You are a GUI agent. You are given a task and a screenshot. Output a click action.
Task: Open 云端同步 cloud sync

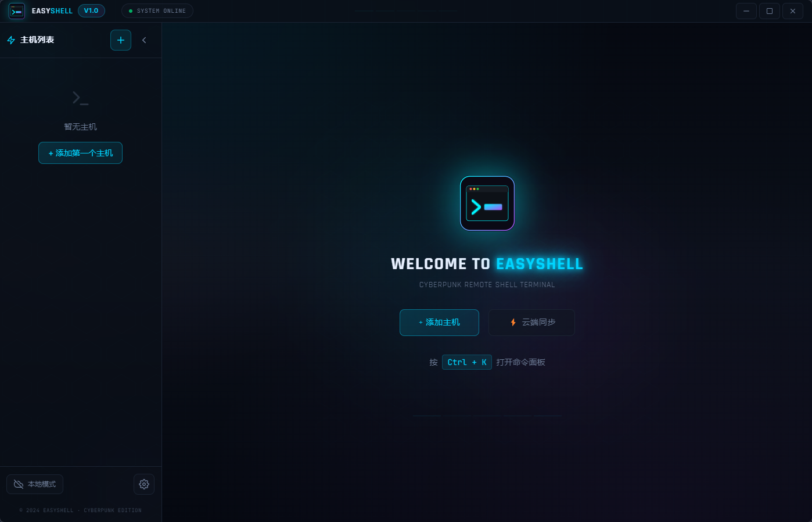[531, 323]
